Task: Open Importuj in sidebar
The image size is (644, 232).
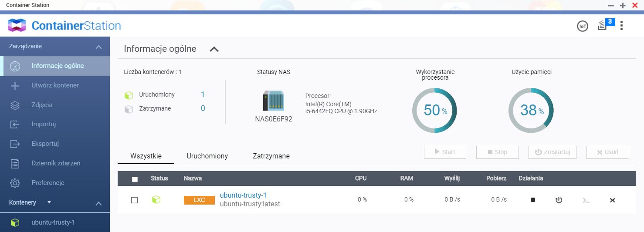Action: click(55, 124)
